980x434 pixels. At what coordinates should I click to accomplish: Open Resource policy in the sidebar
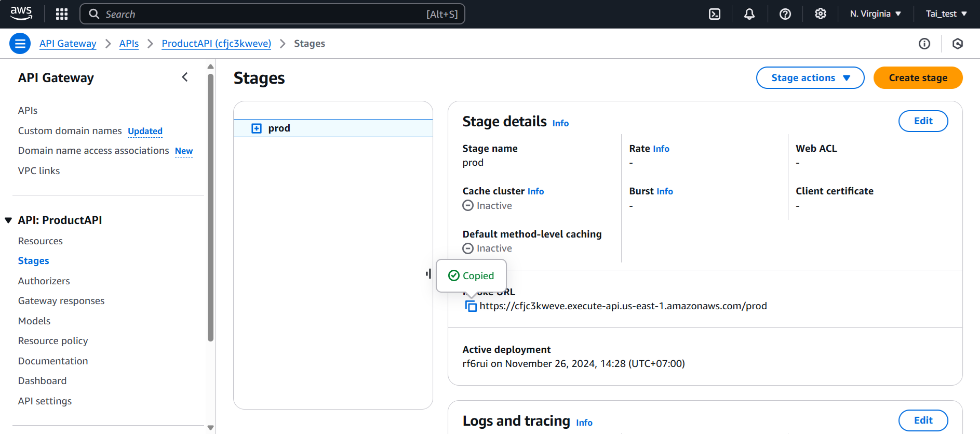pos(53,341)
